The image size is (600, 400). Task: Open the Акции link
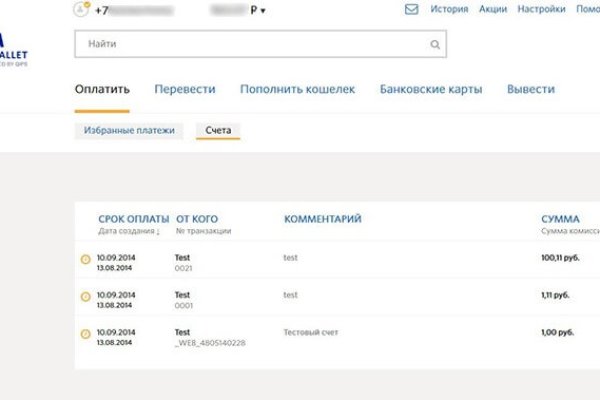tap(493, 9)
